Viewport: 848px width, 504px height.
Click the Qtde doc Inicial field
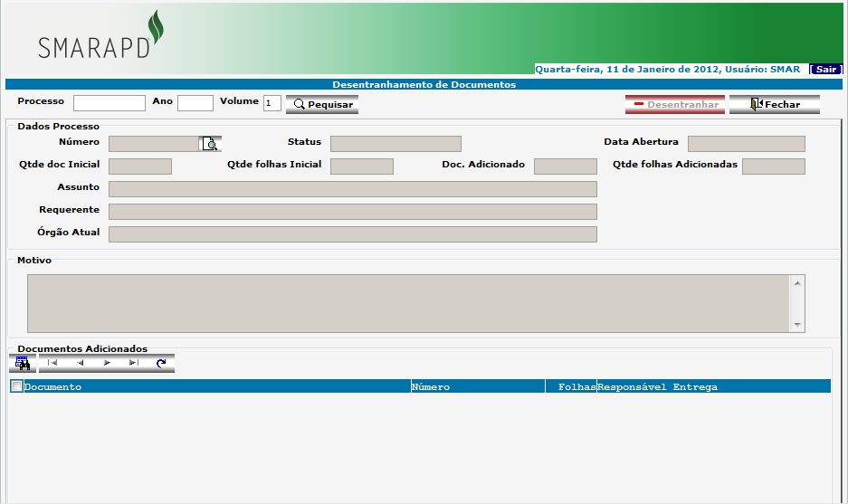(140, 166)
